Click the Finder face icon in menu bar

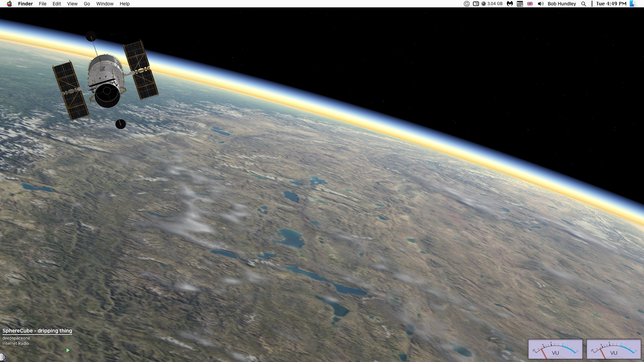pos(633,4)
